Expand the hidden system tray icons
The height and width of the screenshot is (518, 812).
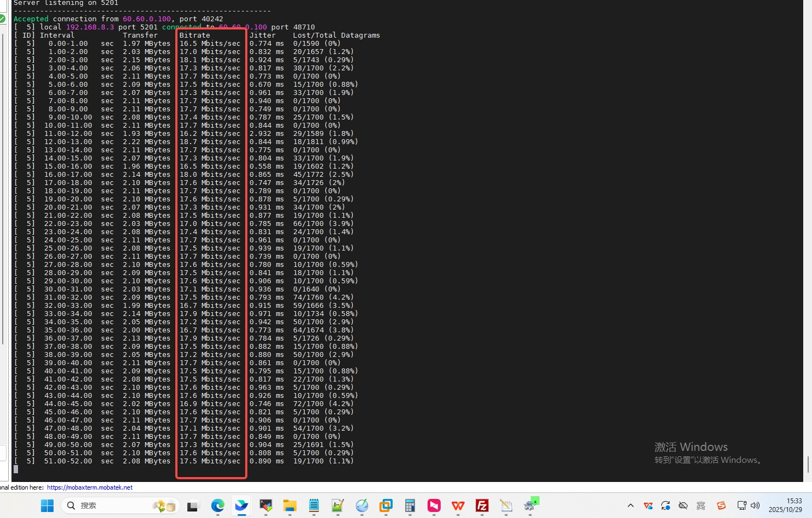coord(631,506)
